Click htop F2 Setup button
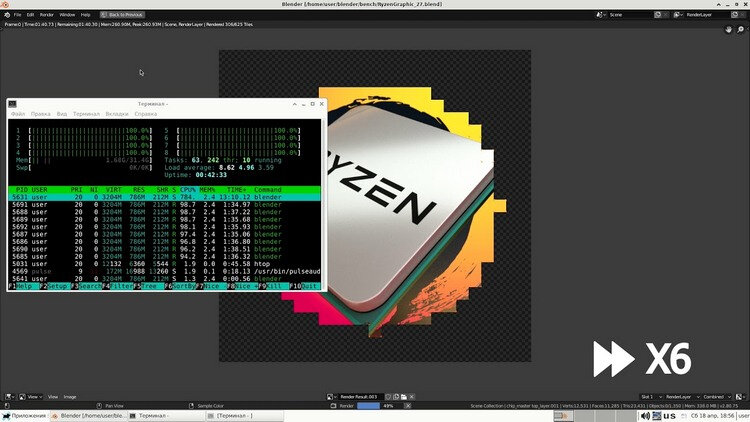The height and width of the screenshot is (422, 750). 55,286
